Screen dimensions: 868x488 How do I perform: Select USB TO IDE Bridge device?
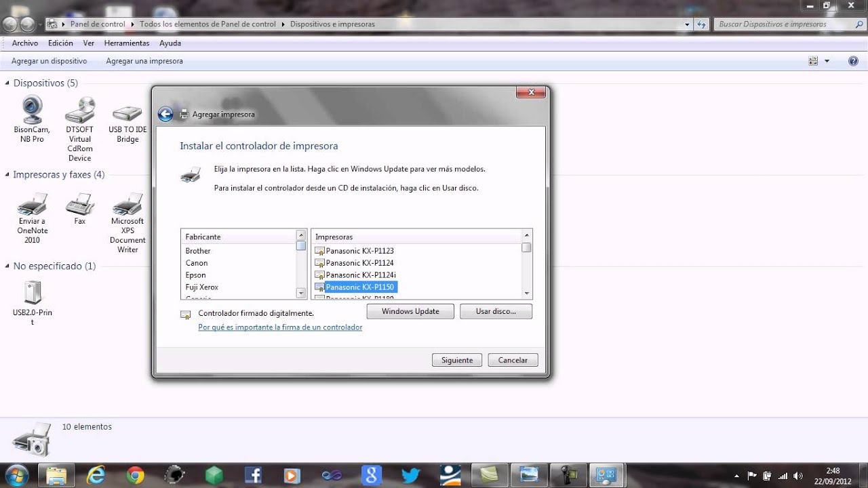coord(127,123)
